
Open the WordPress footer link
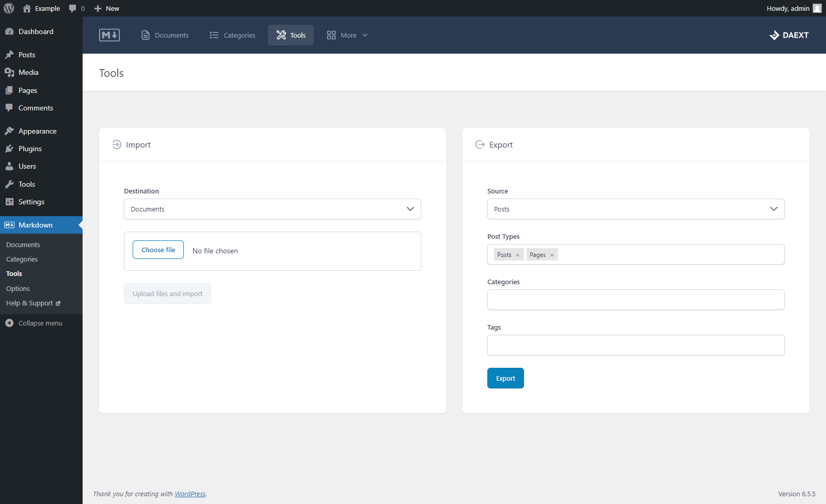[x=190, y=494]
